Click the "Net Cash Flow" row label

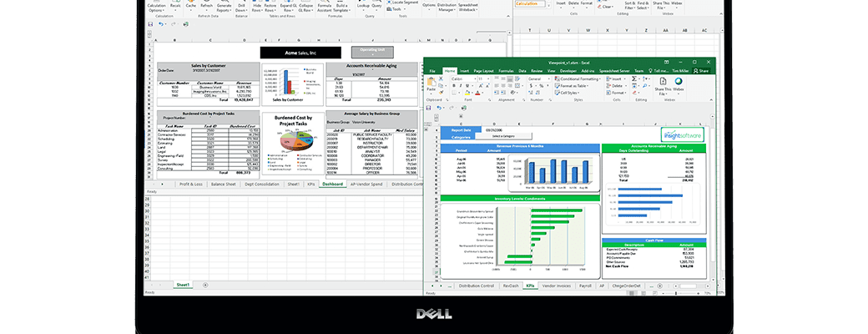coord(617,266)
